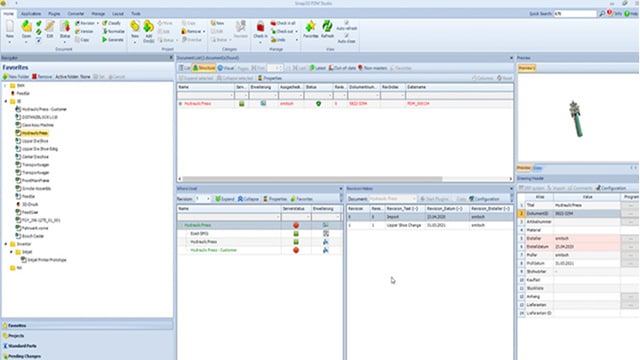Toggle Structure view in document list
Screen dimensions: 640x360
click(204, 68)
